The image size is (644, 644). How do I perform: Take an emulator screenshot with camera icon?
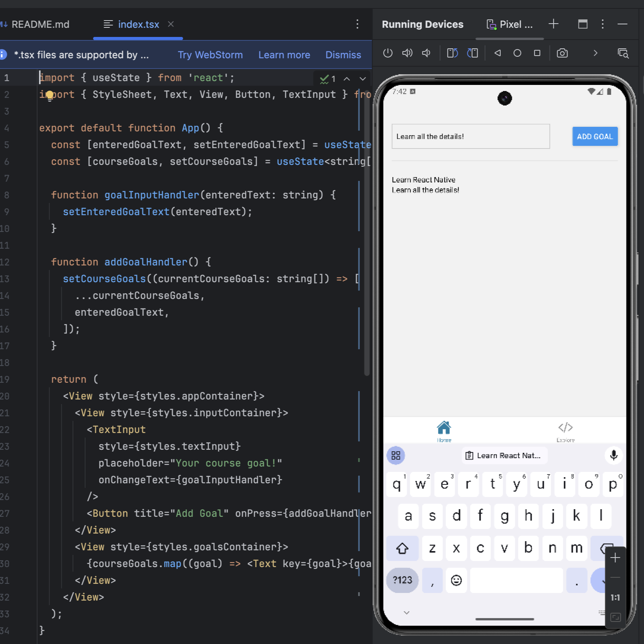(x=562, y=53)
